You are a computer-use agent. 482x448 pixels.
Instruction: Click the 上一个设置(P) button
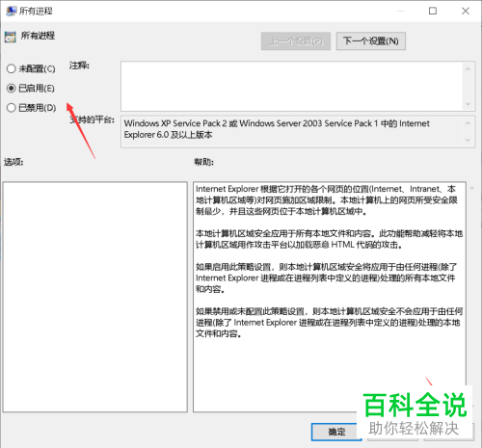click(296, 41)
